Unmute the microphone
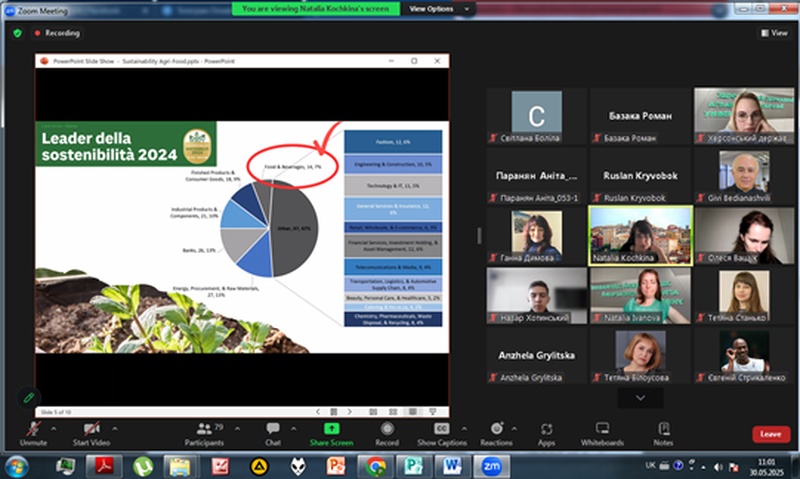This screenshot has height=479, width=800. click(x=33, y=434)
